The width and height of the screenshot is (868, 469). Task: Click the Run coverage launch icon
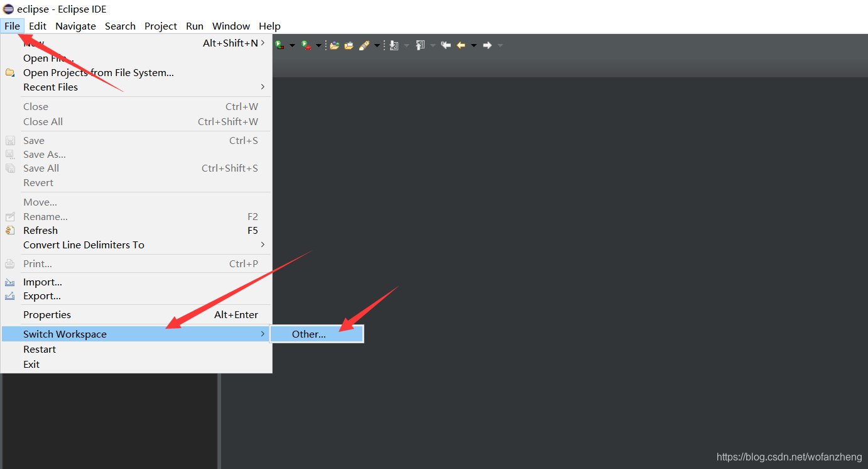coord(279,45)
